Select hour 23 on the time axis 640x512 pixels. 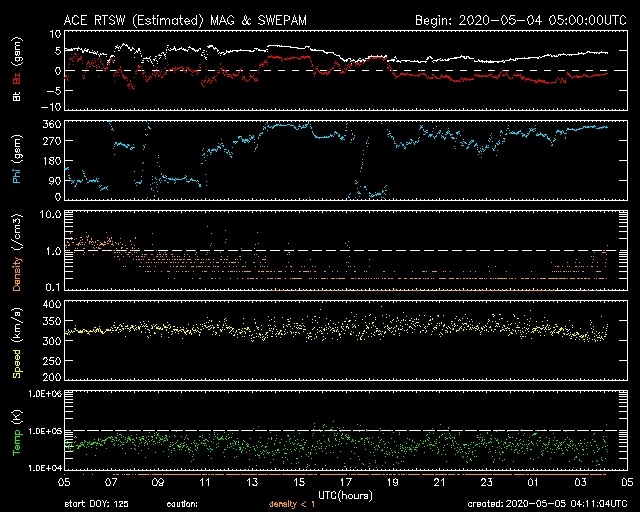pos(486,482)
